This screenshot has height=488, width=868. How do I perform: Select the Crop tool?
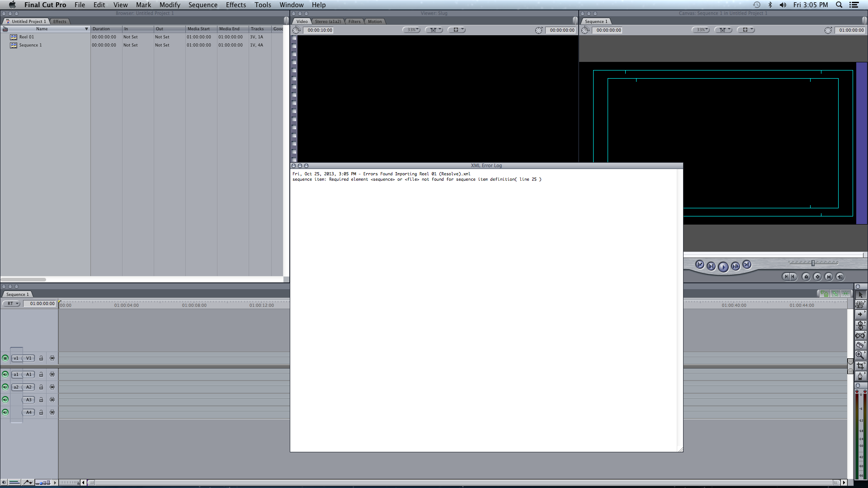click(x=860, y=366)
